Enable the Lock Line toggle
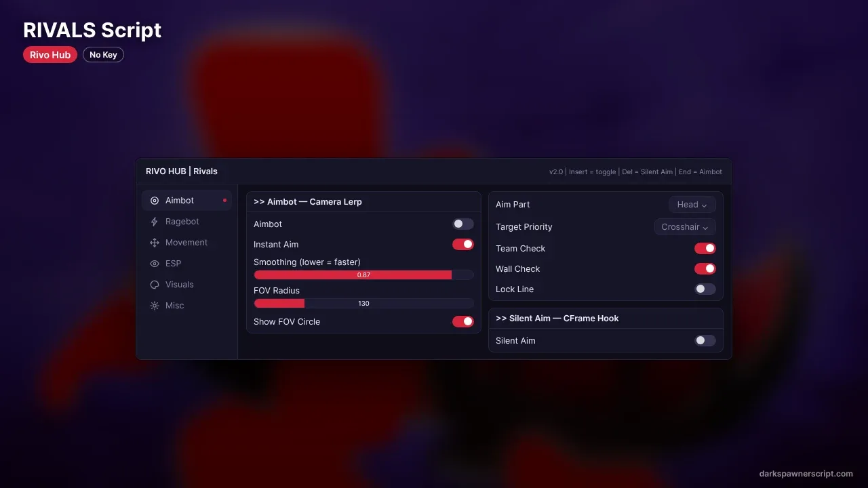Image resolution: width=868 pixels, height=488 pixels. pos(705,289)
